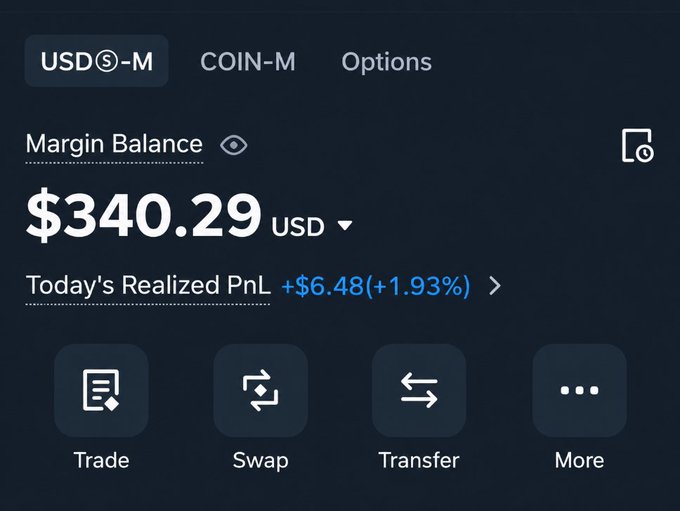680x511 pixels.
Task: Open the Transfer arrows icon
Action: pos(419,390)
